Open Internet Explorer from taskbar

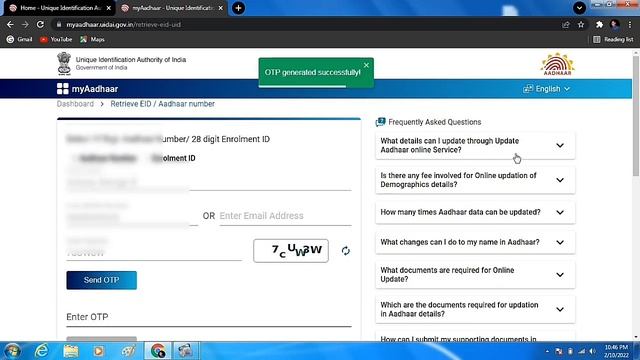click(41, 351)
